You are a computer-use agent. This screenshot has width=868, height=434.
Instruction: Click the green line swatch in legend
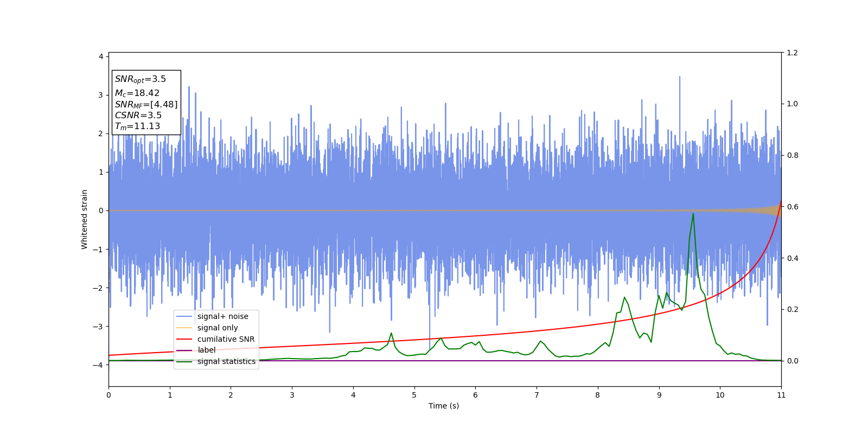click(x=184, y=361)
